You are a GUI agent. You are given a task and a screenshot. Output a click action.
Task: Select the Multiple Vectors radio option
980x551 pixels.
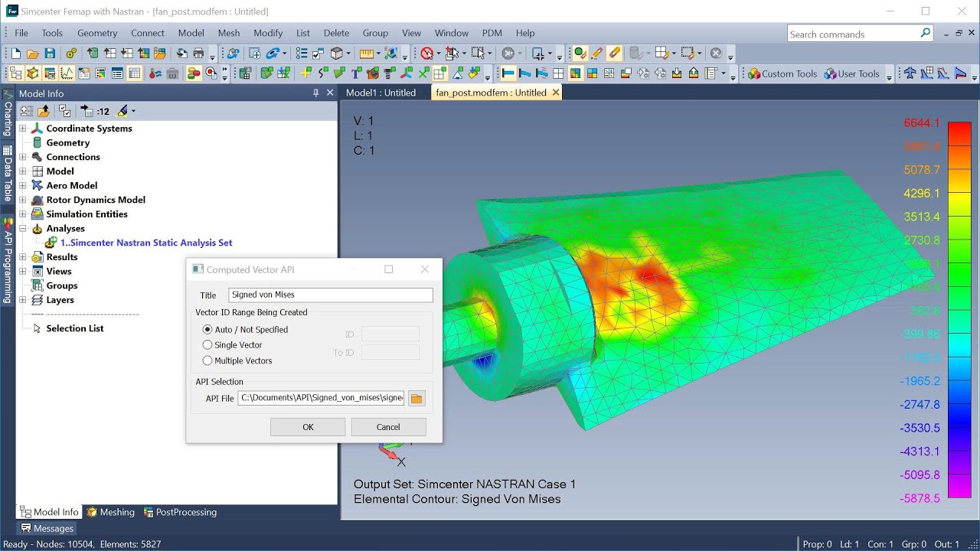tap(207, 360)
